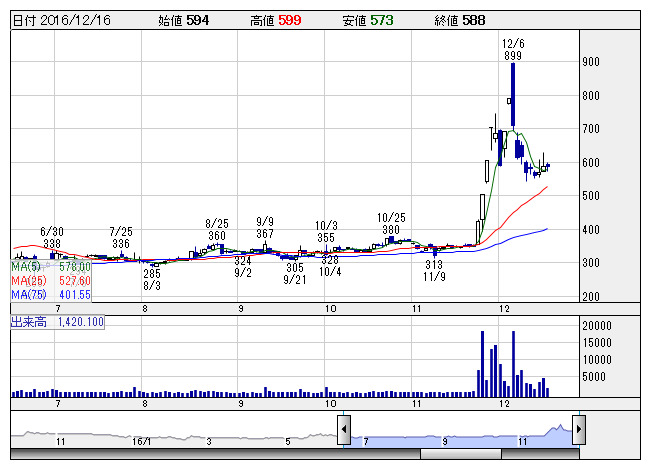Image resolution: width=652 pixels, height=469 pixels.
Task: Select the MA(25) legend label
Action: [51, 281]
